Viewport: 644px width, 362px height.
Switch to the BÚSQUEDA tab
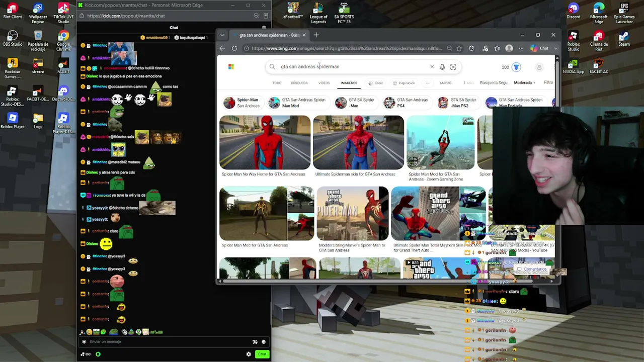click(x=299, y=83)
